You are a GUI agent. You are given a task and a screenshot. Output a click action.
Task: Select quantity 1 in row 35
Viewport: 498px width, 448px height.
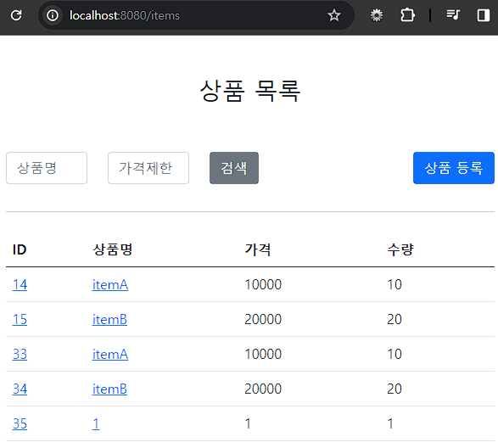tap(390, 423)
